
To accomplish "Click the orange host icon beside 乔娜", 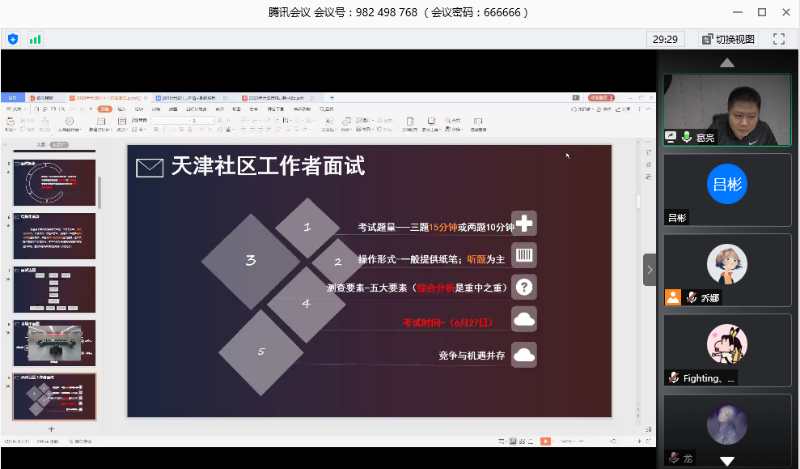I will click(x=674, y=297).
